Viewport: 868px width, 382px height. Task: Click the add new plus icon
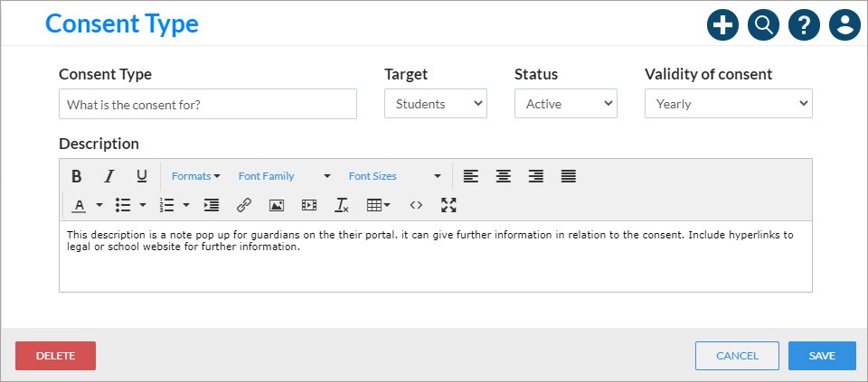tap(723, 25)
